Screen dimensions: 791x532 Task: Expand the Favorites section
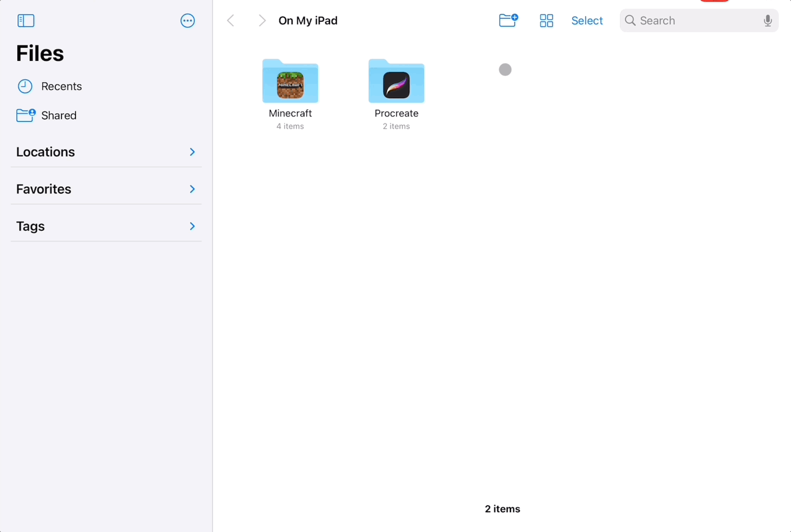pyautogui.click(x=192, y=189)
